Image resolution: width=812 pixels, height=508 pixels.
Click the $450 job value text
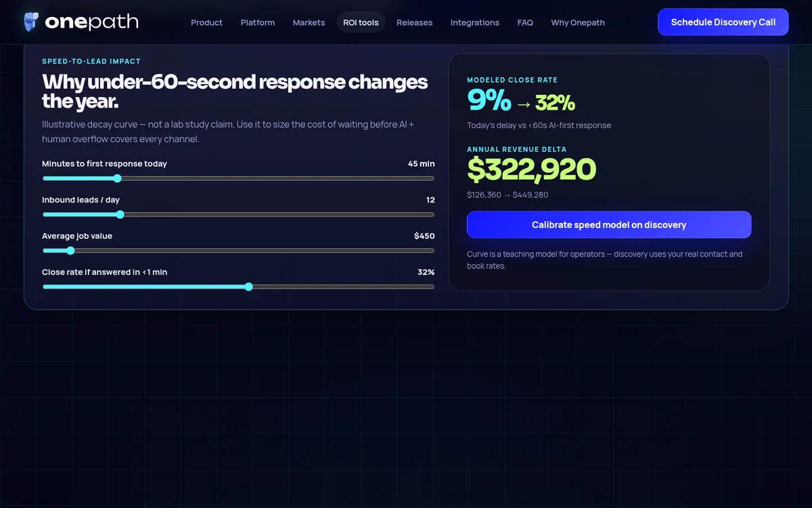(424, 236)
